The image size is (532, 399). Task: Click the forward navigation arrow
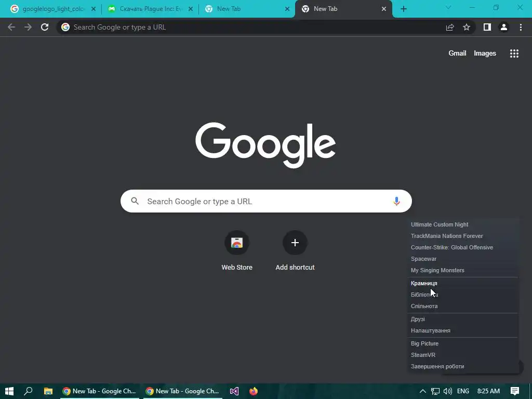pyautogui.click(x=28, y=27)
